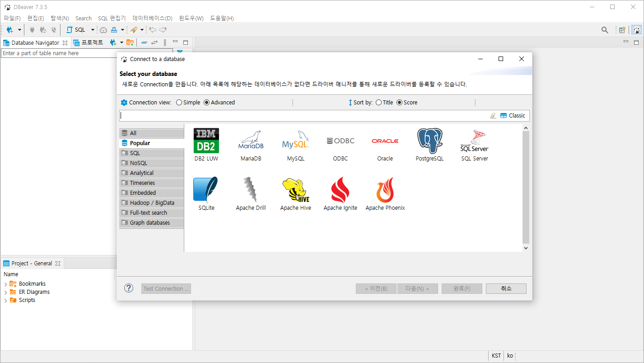Open the SQL 편집기 menu
This screenshot has height=363, width=644.
[x=112, y=18]
